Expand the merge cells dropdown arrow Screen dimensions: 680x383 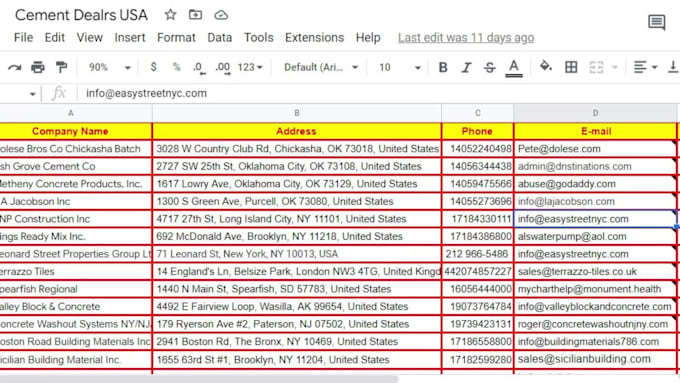coord(614,67)
